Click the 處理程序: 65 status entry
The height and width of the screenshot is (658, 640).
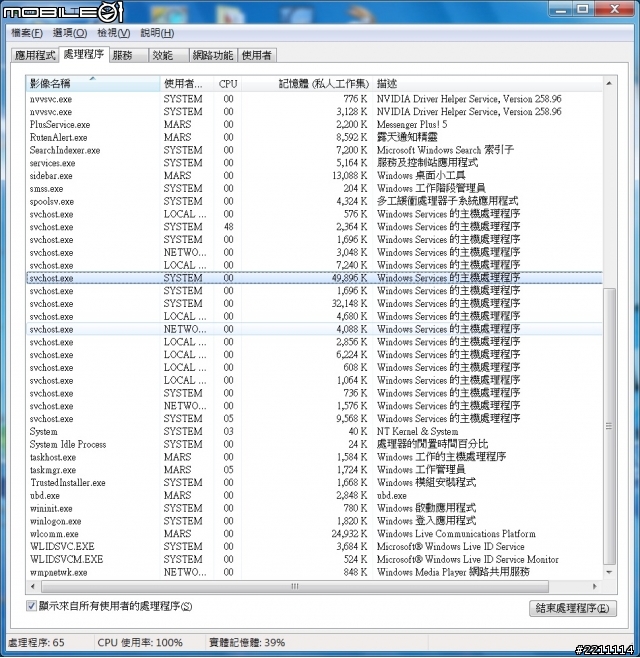click(x=37, y=642)
